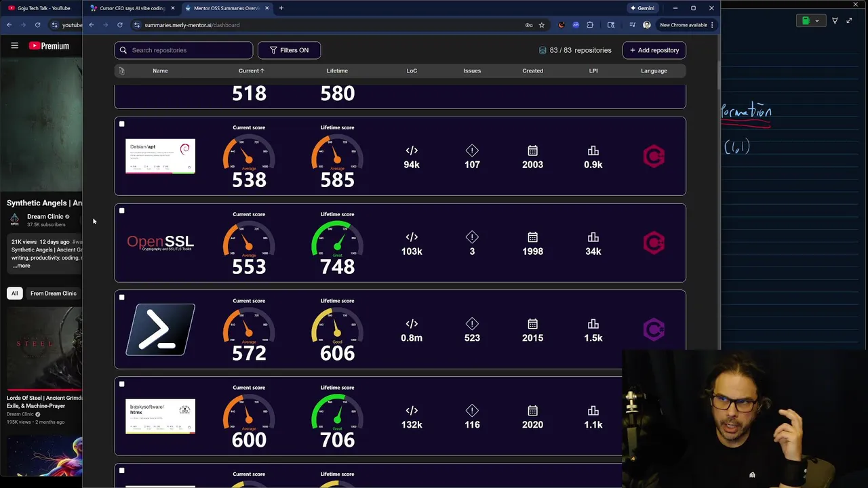Switch to the Goju Tech Talk YouTube tab
This screenshot has width=868, height=488.
42,8
